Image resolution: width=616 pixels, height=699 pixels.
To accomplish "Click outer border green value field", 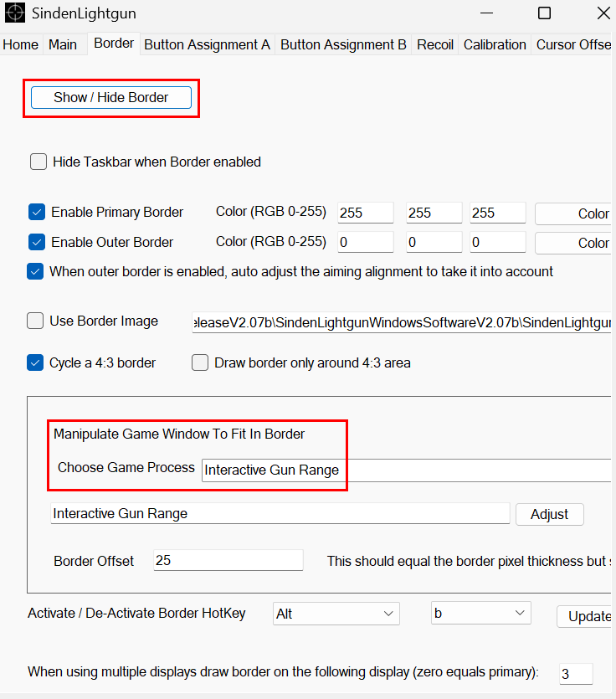I will (434, 242).
